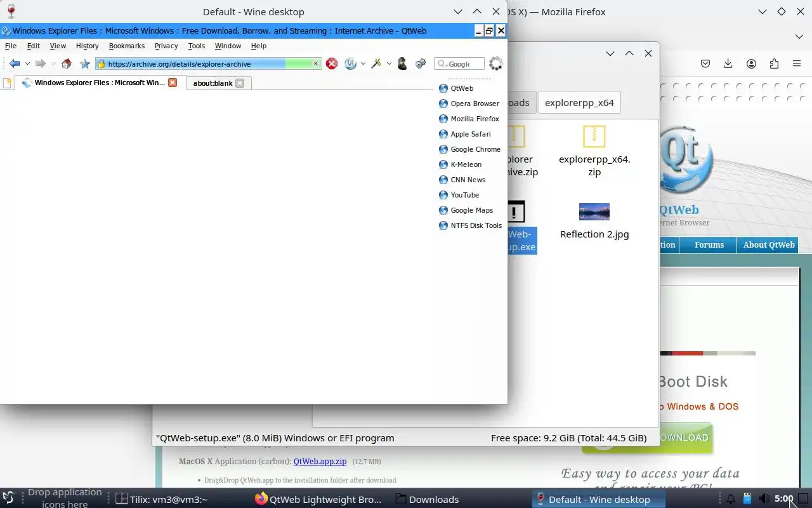Click the volume speaker tray icon
The height and width of the screenshot is (508, 812).
coord(764,499)
